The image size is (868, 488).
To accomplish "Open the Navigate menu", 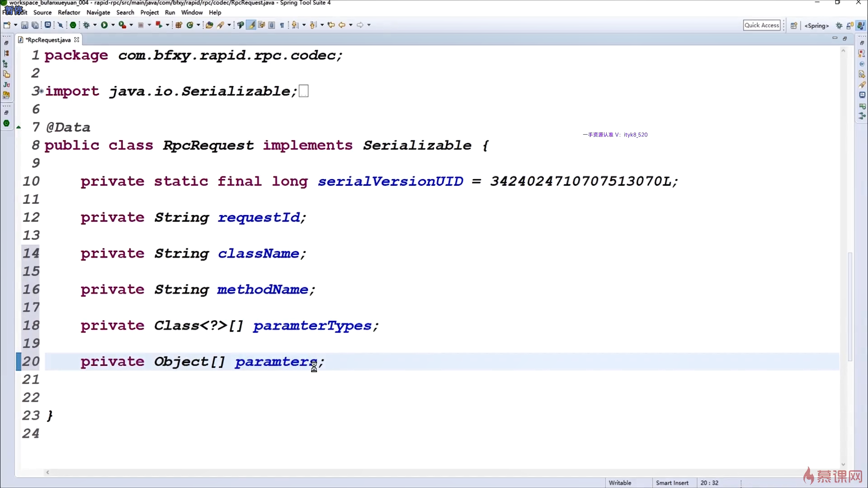I will click(x=98, y=12).
